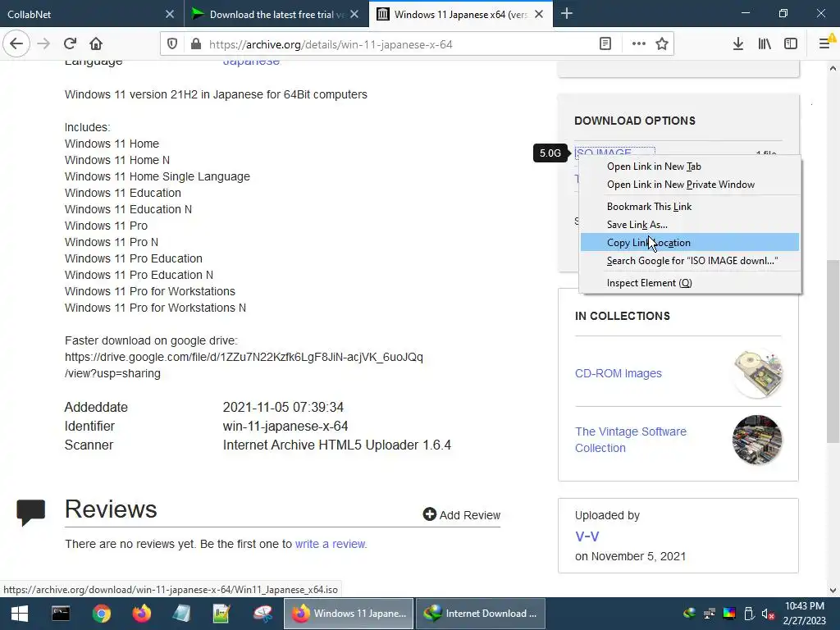Click the Japanese language link
Viewport: 840px width, 630px height.
(251, 61)
